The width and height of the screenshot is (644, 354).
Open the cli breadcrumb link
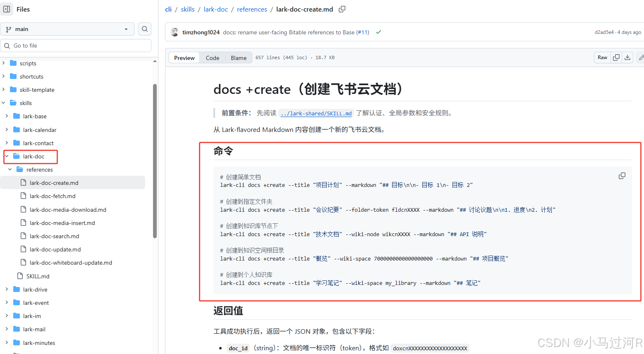[168, 9]
